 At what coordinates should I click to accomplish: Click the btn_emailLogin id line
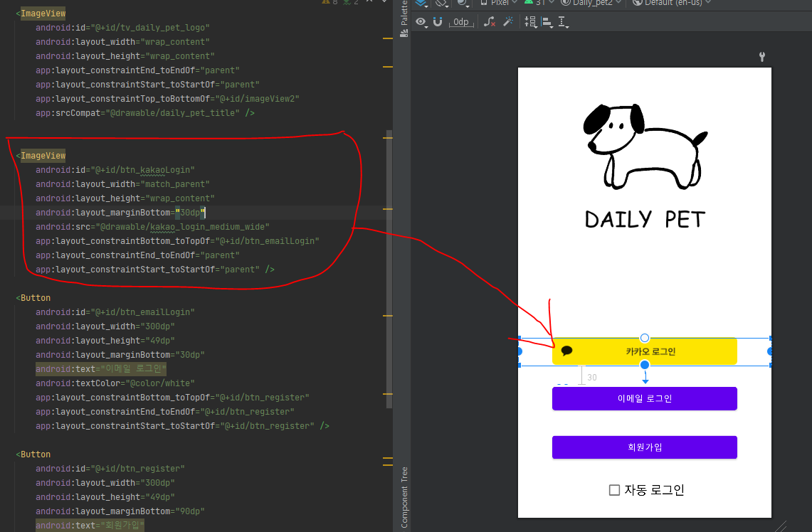(115, 312)
